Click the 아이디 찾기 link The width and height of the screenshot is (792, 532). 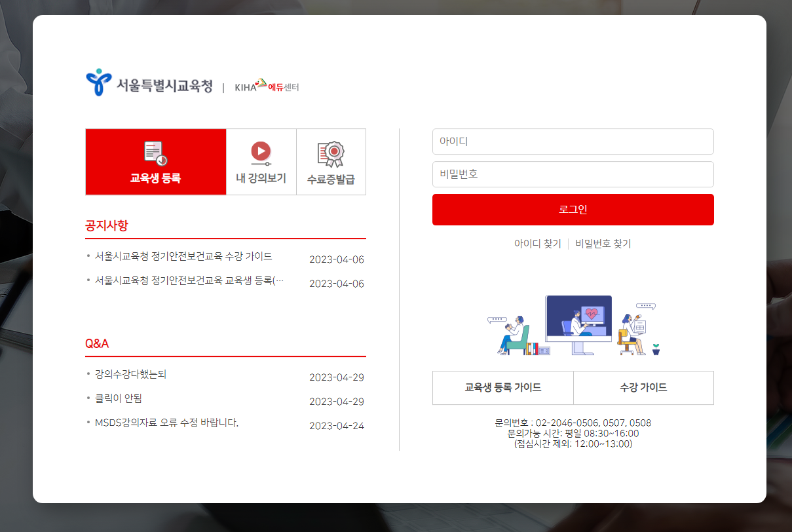(x=538, y=244)
